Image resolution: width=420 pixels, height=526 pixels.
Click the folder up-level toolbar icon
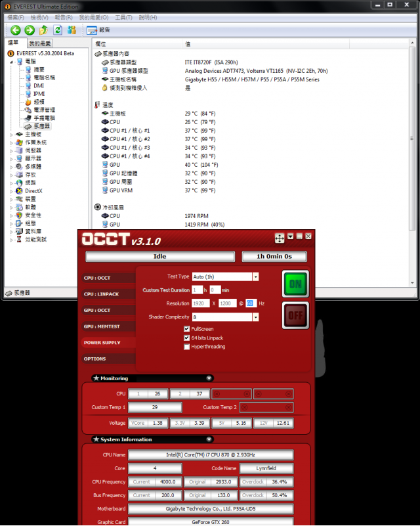pos(43,30)
